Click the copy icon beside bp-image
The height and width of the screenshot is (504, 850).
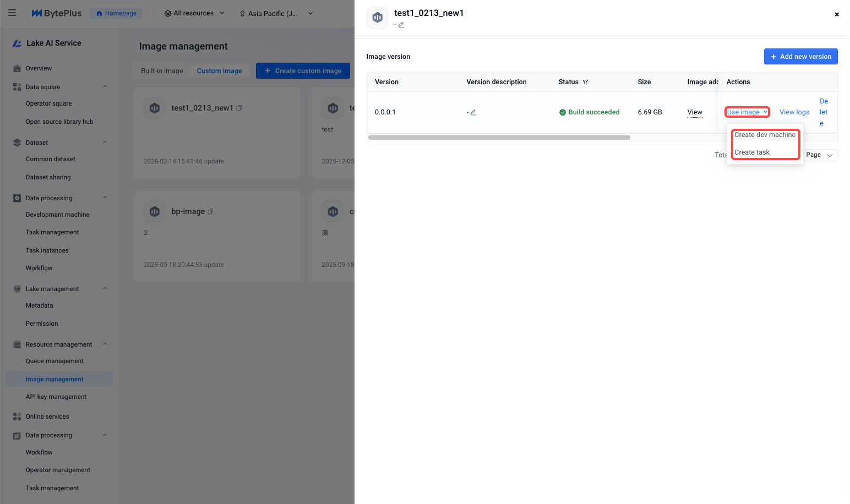(x=210, y=212)
